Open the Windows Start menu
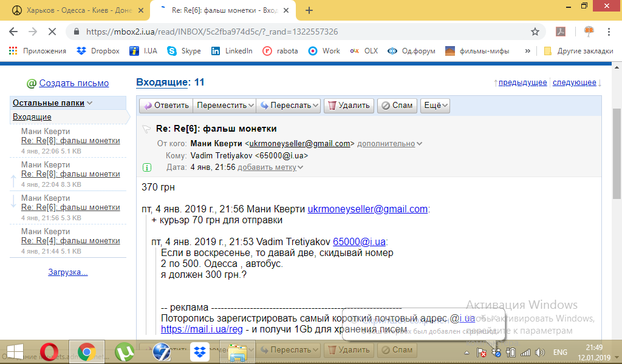The height and width of the screenshot is (364, 622). (x=15, y=352)
